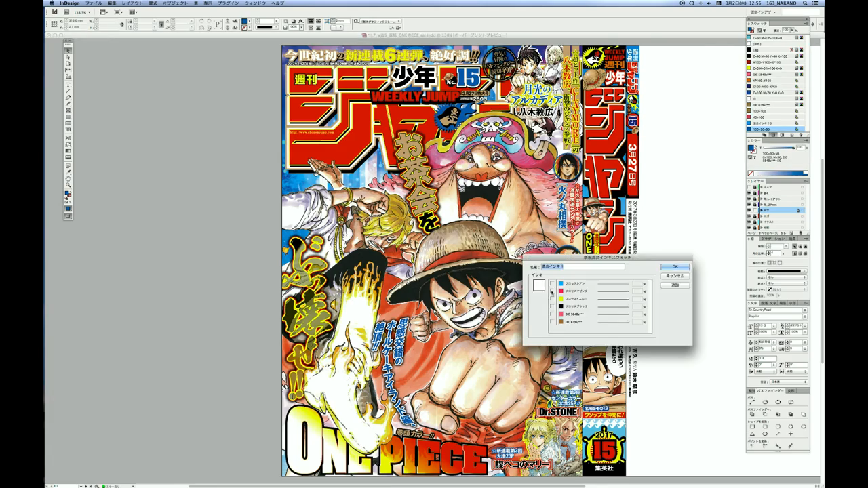Open Adobe Bridge from the application bar
868x488 pixels.
[67, 12]
